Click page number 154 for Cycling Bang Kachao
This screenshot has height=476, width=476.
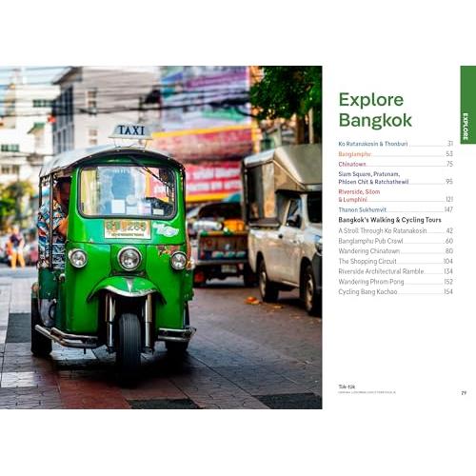point(448,291)
